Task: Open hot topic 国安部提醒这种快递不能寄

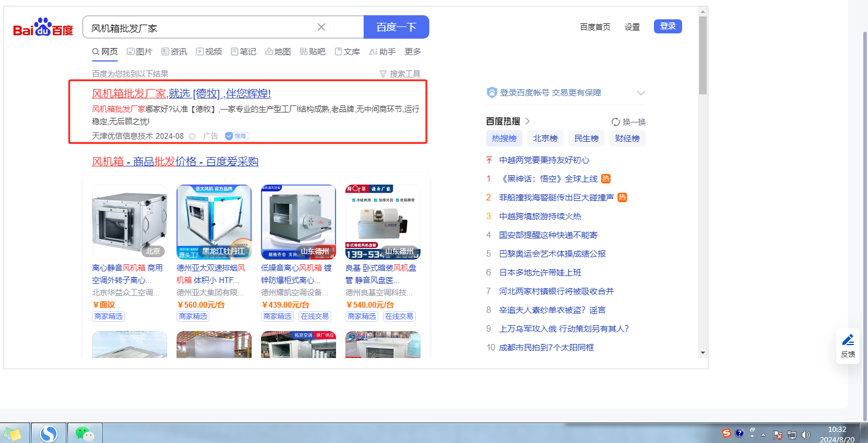Action: tap(548, 235)
